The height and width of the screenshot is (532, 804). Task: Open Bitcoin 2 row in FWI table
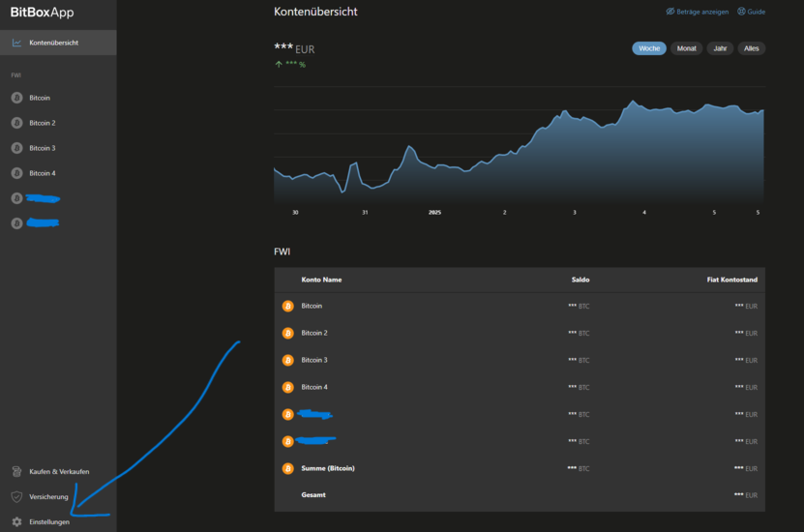click(520, 333)
